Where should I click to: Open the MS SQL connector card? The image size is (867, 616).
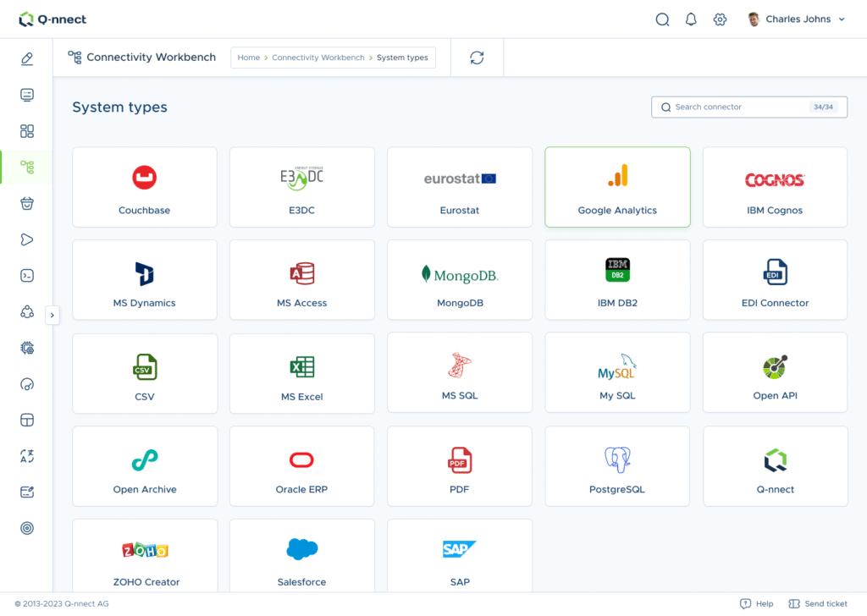tap(460, 372)
